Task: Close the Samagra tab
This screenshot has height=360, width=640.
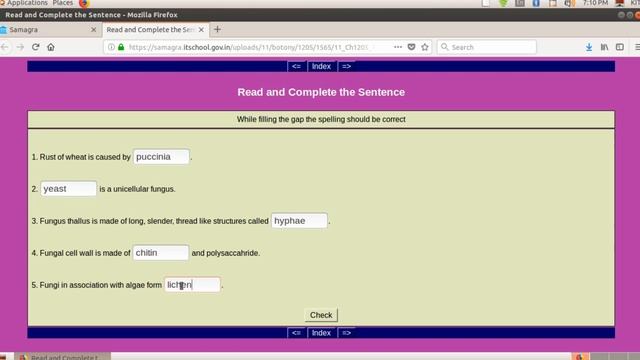Action: pos(93,30)
